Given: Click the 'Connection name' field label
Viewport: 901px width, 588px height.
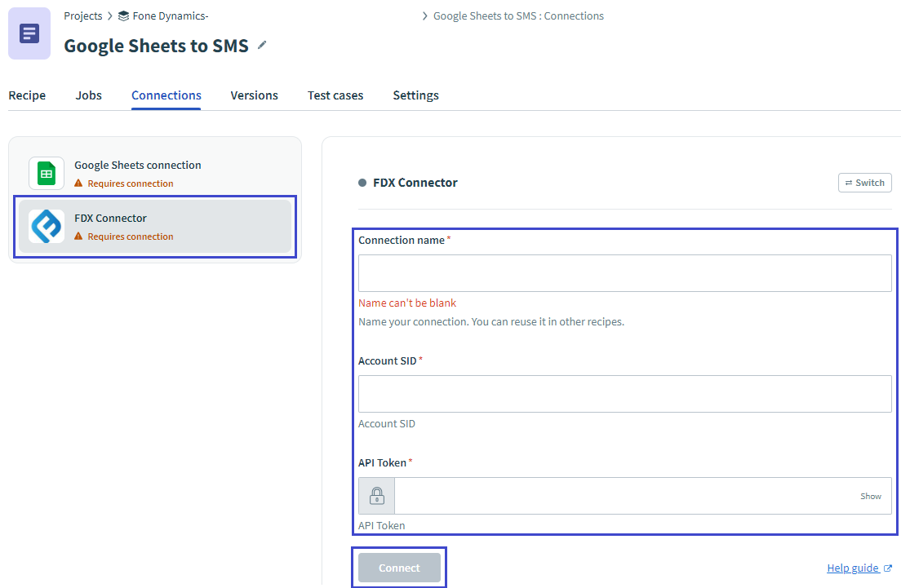Looking at the screenshot, I should (401, 240).
